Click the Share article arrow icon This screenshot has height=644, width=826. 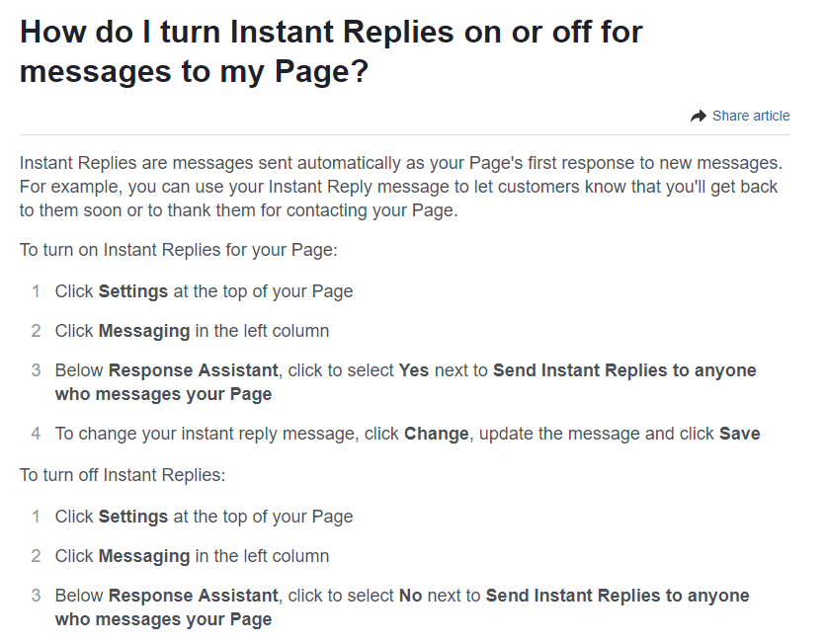point(698,116)
